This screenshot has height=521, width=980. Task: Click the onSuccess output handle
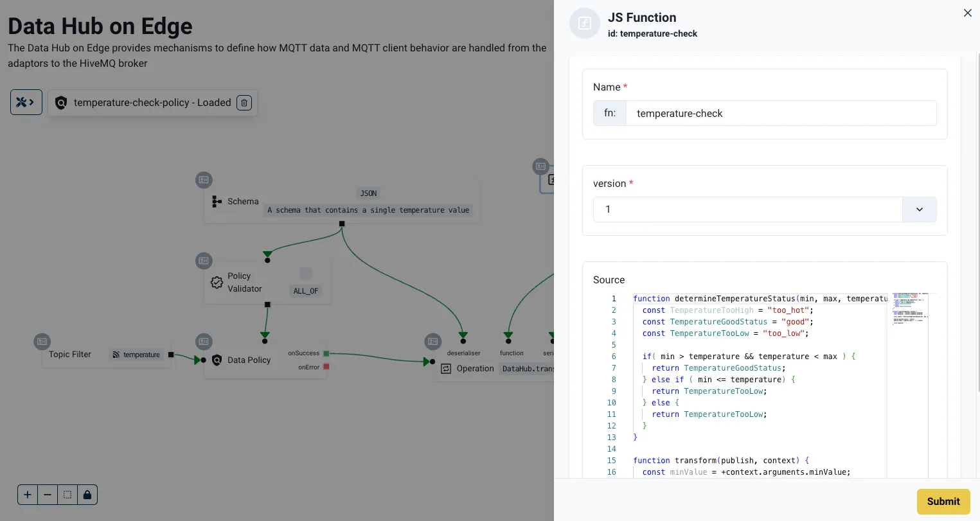click(x=326, y=353)
